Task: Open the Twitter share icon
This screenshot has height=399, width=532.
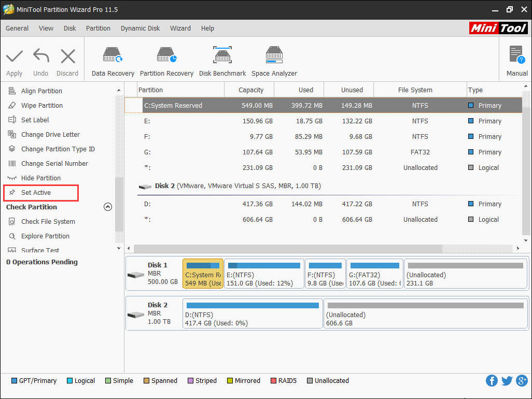Action: coord(507,381)
